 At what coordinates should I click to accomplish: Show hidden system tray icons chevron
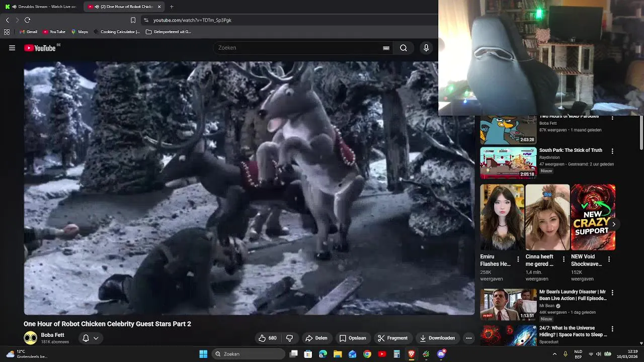(x=555, y=354)
